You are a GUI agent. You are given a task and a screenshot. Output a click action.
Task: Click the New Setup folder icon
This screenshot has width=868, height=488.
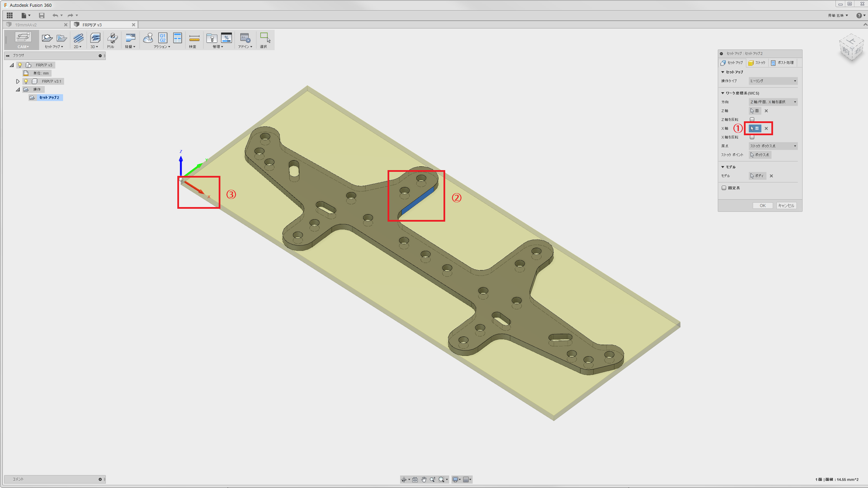coord(47,38)
